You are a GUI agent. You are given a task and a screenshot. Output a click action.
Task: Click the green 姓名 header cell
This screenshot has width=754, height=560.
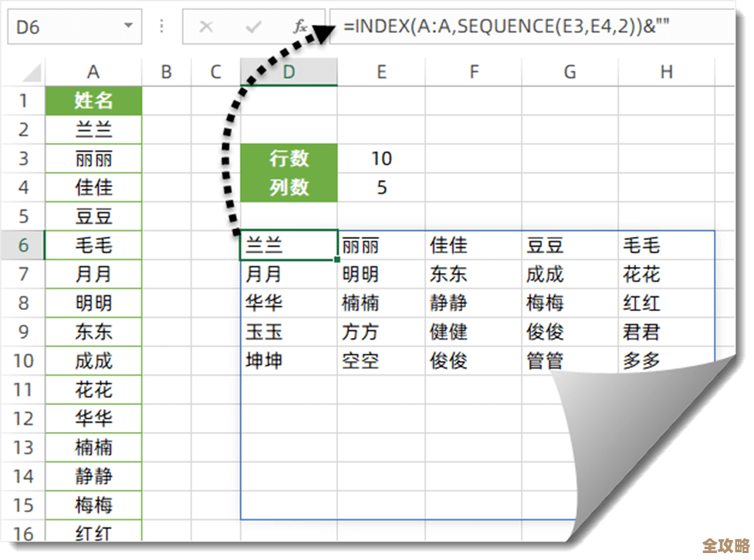[93, 100]
